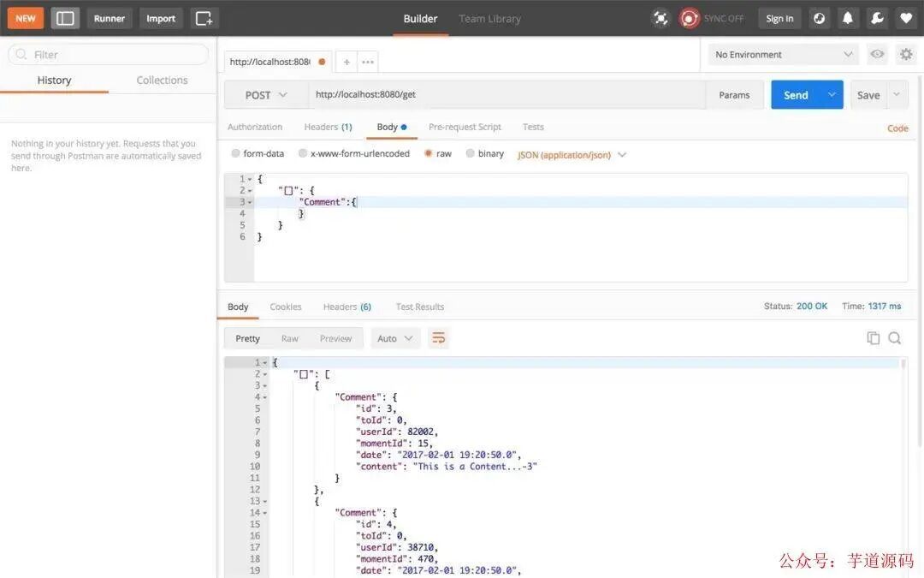Open the wrench settings icon
This screenshot has width=924, height=578.
(877, 18)
